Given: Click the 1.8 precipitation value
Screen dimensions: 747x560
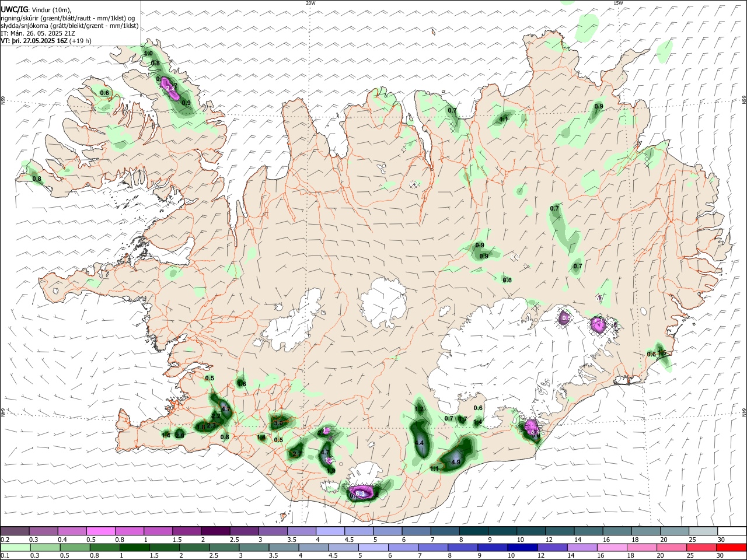Looking at the screenshot, I should click(x=200, y=427).
